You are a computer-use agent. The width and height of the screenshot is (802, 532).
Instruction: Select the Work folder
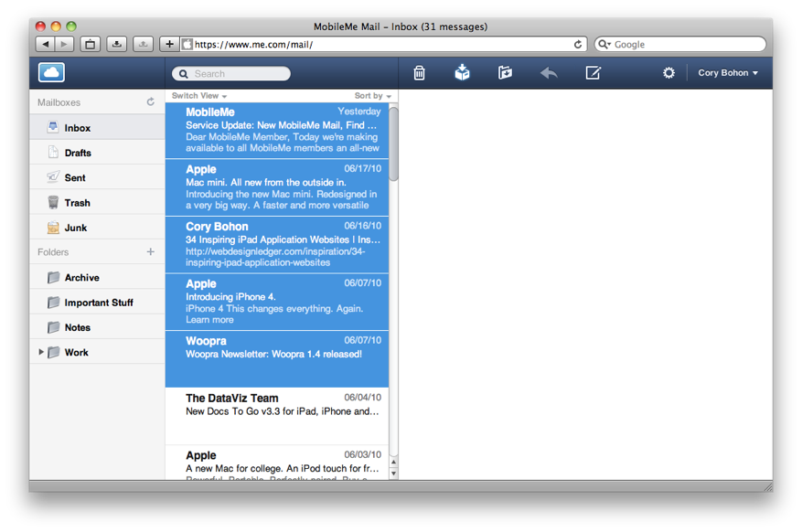tap(97, 352)
